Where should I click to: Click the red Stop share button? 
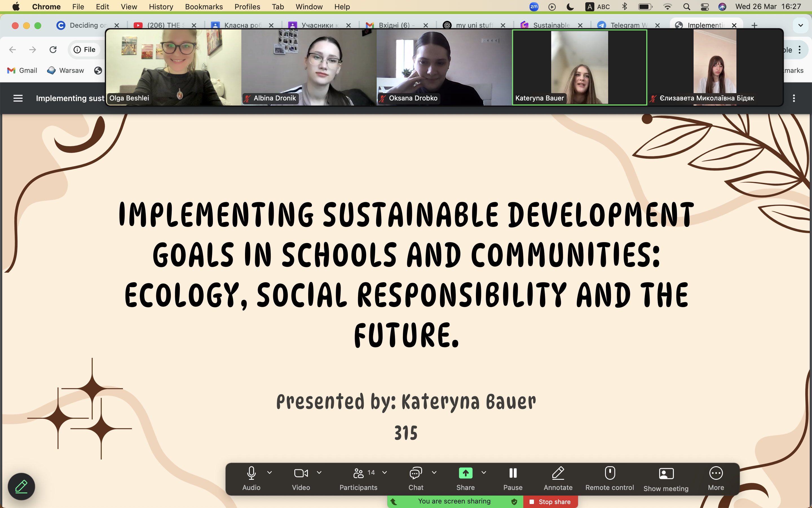point(550,502)
